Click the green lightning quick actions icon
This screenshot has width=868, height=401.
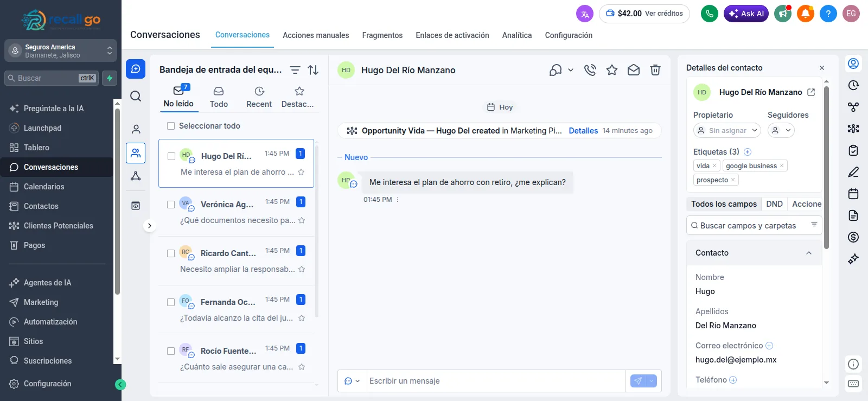coord(110,78)
